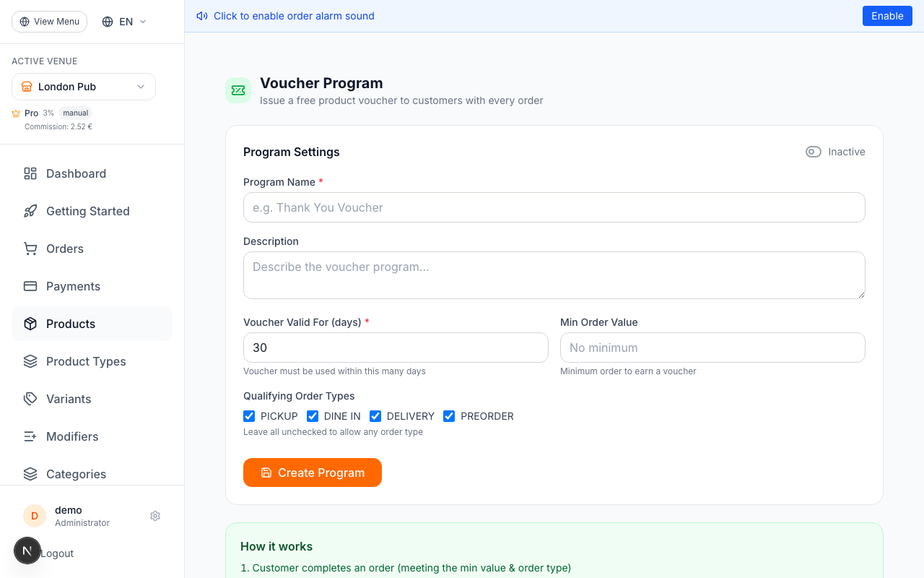Viewport: 924px width, 578px height.
Task: Open the London Pub venue dropdown
Action: click(84, 87)
